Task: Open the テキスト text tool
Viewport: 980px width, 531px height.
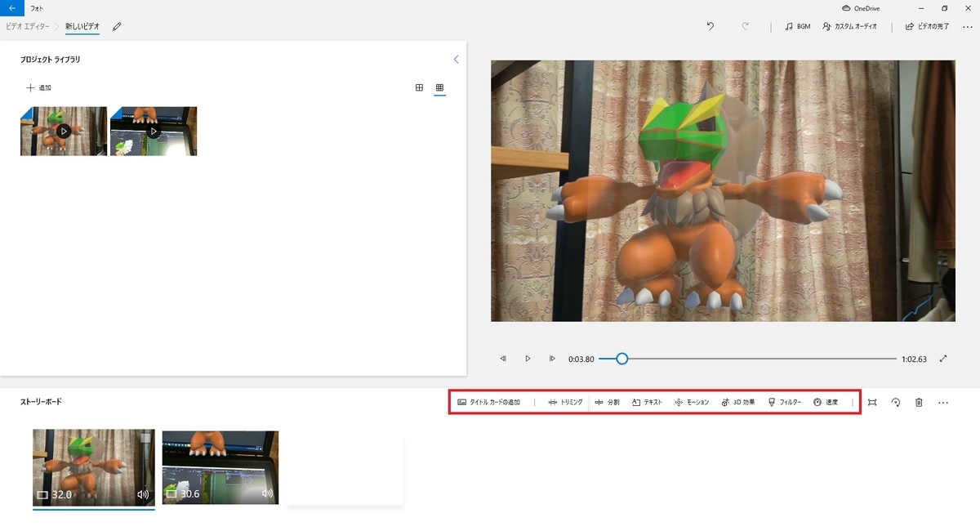Action: (647, 402)
